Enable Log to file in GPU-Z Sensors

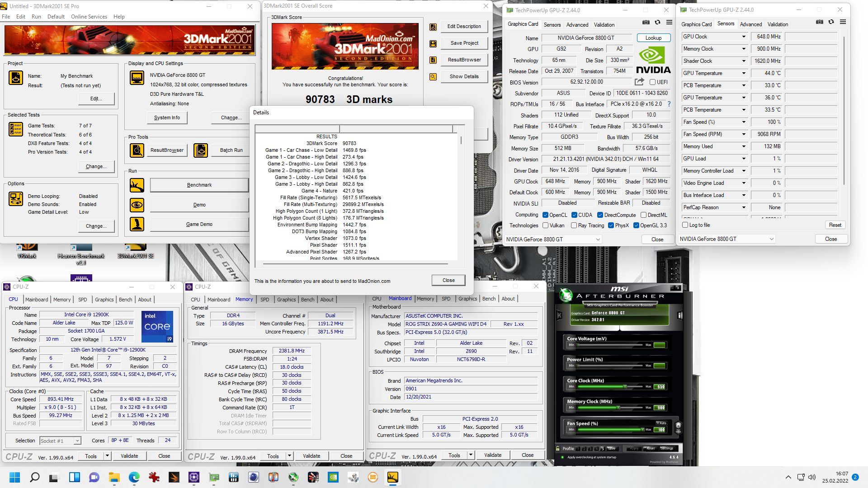685,225
